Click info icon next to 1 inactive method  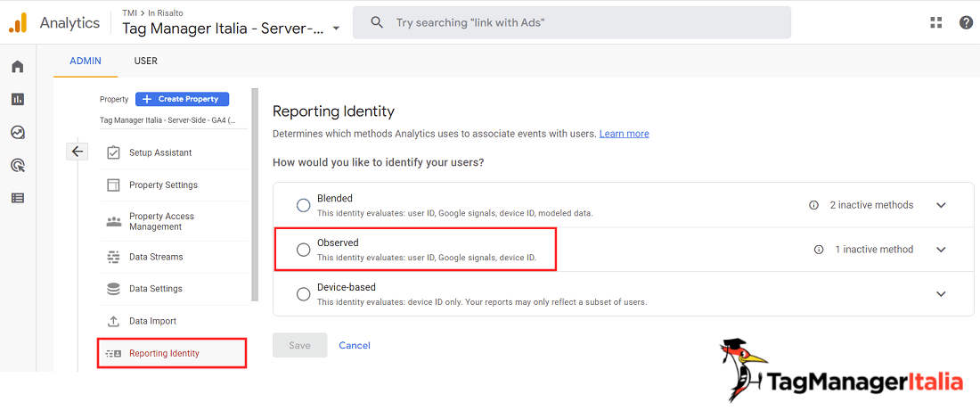click(819, 250)
